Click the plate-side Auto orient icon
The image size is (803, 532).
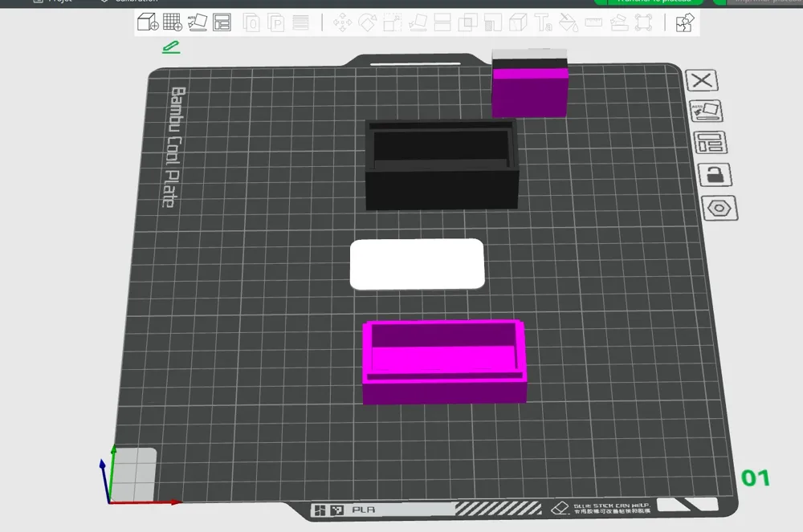706,111
